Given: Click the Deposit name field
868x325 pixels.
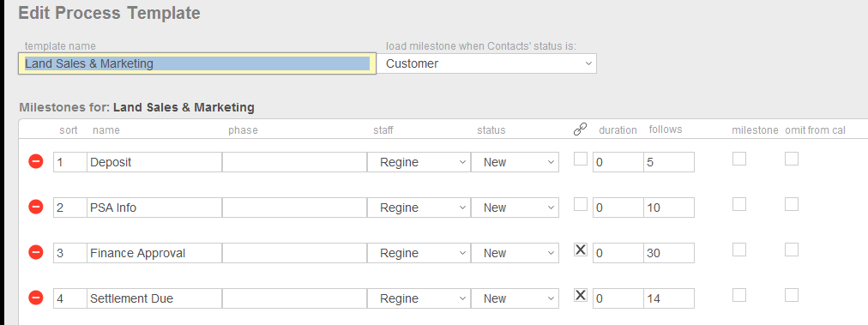Looking at the screenshot, I should click(154, 162).
